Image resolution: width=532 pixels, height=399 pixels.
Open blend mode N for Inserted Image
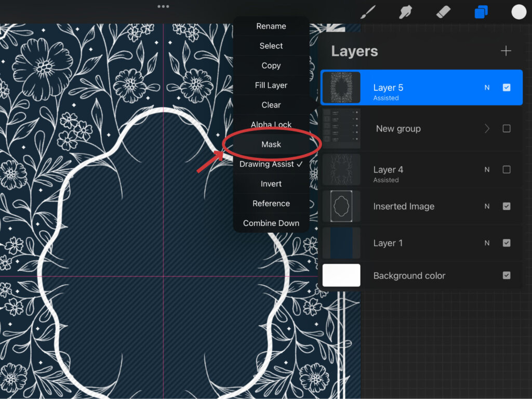click(x=487, y=206)
